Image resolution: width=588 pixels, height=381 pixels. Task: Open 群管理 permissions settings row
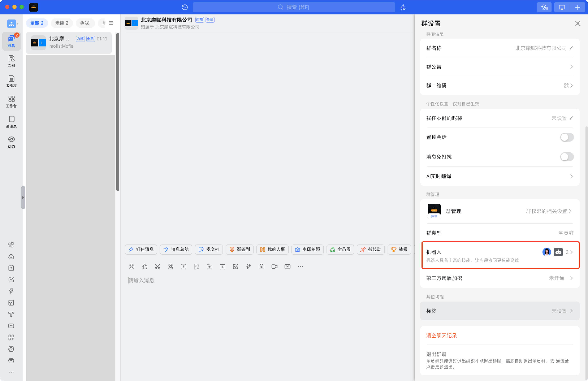500,211
